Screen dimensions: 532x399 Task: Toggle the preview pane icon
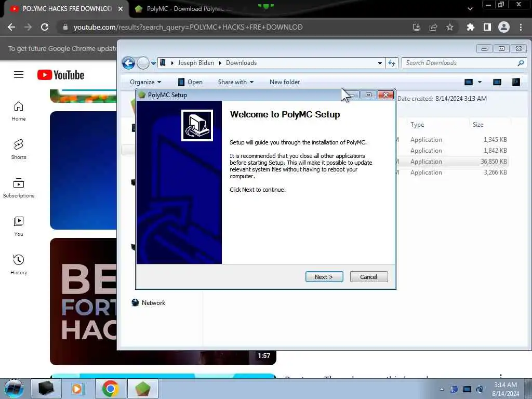click(x=497, y=82)
